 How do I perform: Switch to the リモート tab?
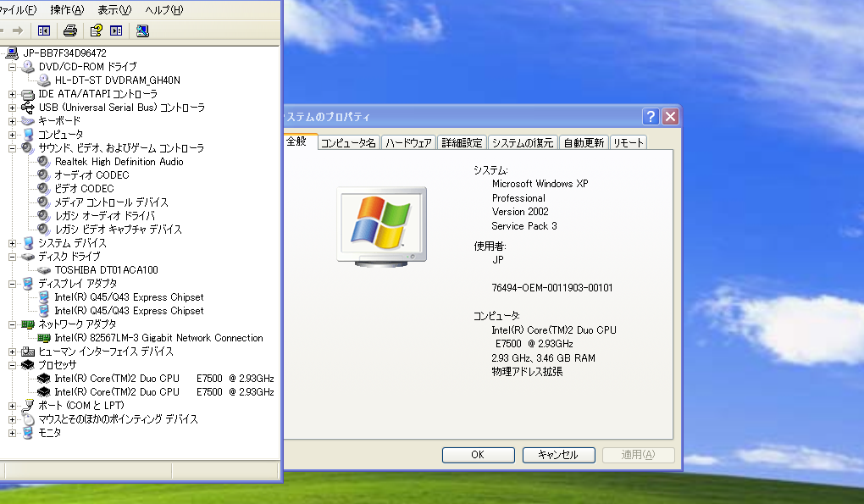629,142
